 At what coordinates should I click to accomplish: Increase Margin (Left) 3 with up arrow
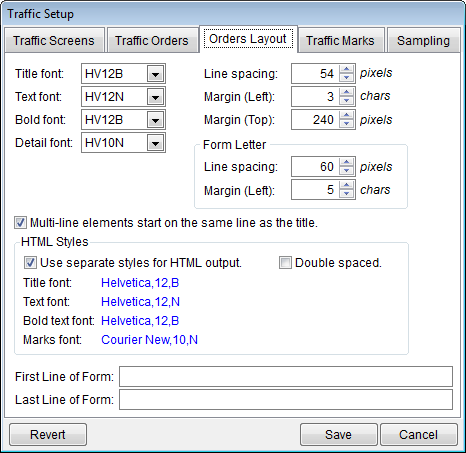(x=347, y=92)
